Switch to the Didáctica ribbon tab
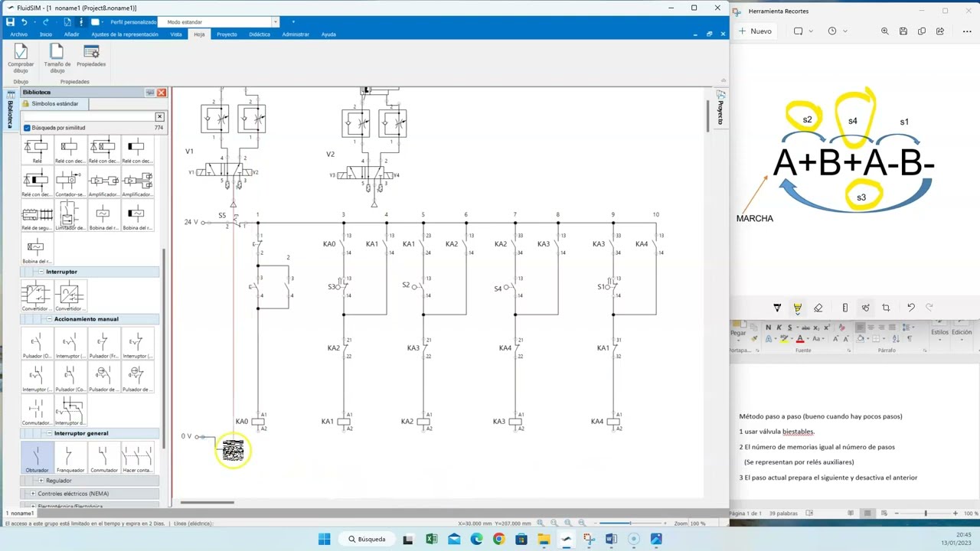The width and height of the screenshot is (980, 551). click(260, 34)
